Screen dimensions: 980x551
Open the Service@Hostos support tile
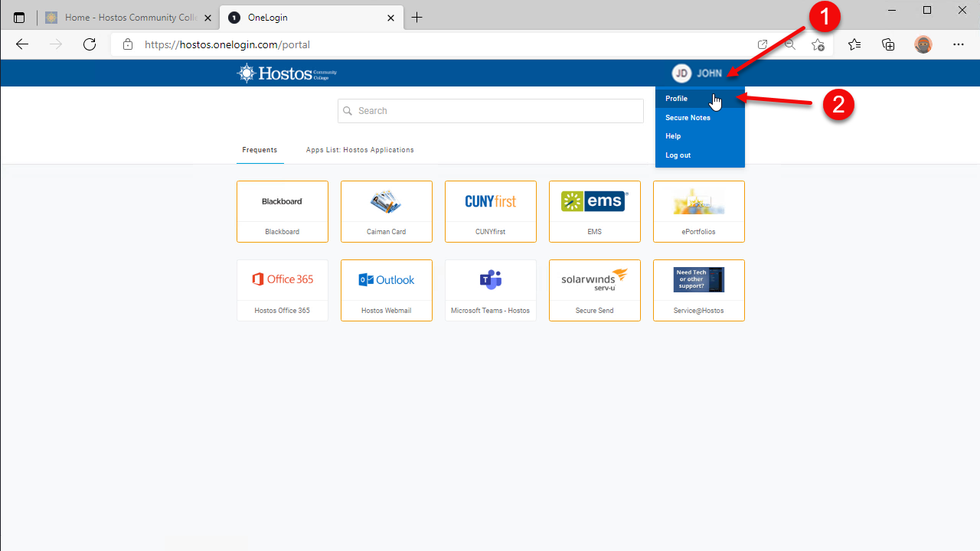pos(698,290)
